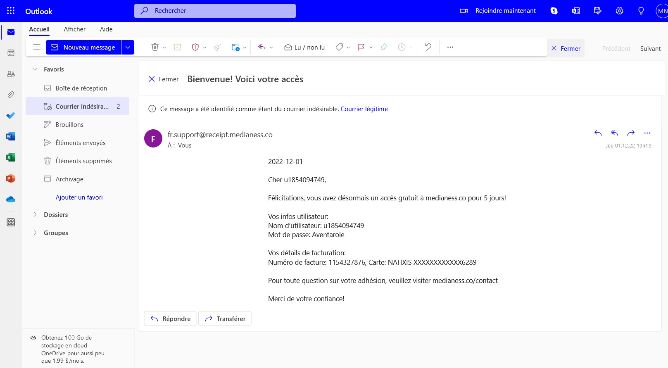Click the Undo icon in toolbar

pyautogui.click(x=428, y=47)
